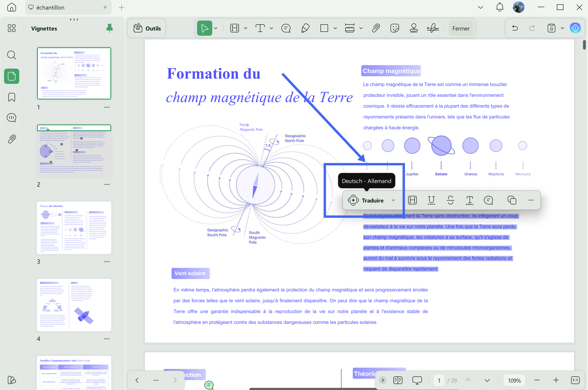
Task: Redo the last action
Action: [532, 28]
